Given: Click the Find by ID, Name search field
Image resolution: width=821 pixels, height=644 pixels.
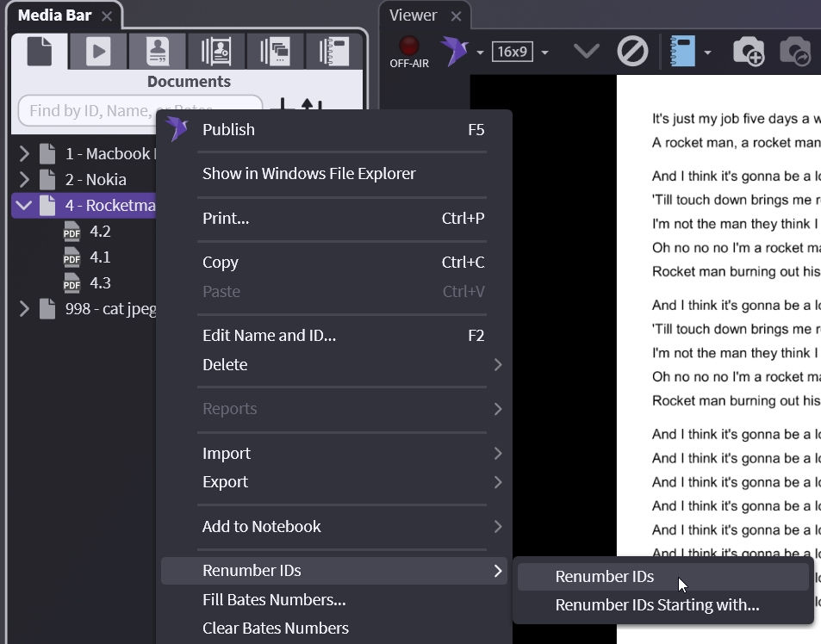Looking at the screenshot, I should 86,110.
